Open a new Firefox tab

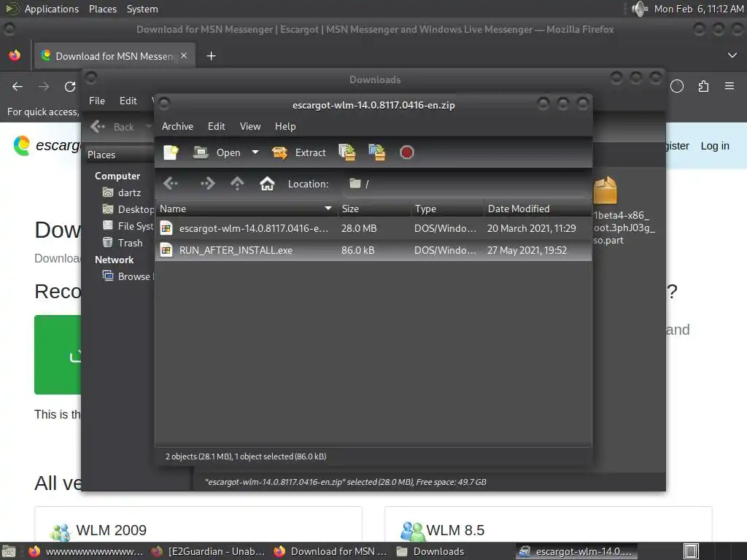[211, 56]
